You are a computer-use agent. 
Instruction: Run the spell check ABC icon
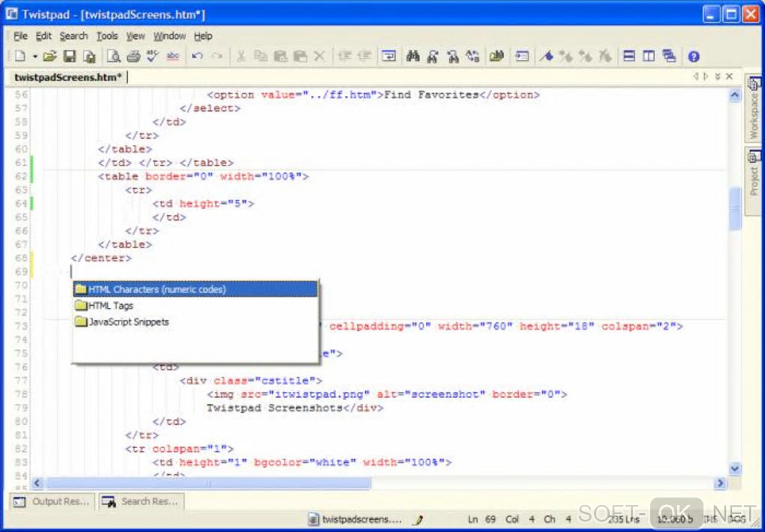pyautogui.click(x=153, y=56)
